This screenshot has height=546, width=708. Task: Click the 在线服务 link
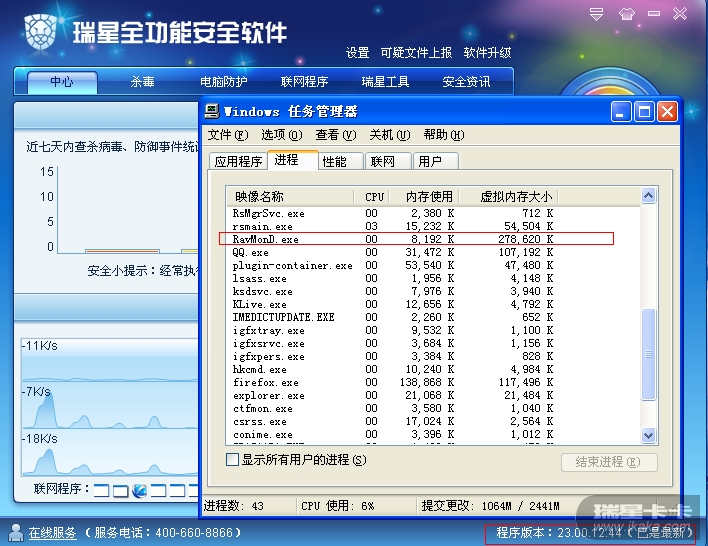[x=52, y=532]
